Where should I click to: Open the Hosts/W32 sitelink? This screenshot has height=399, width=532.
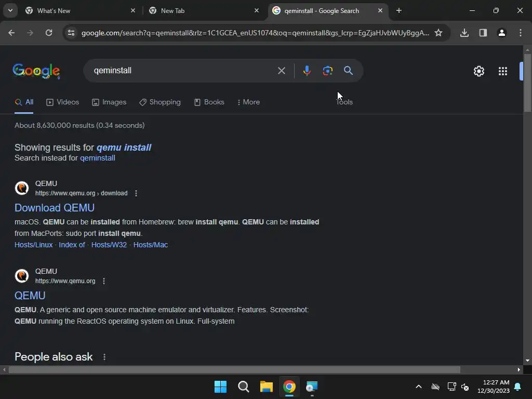[109, 245]
